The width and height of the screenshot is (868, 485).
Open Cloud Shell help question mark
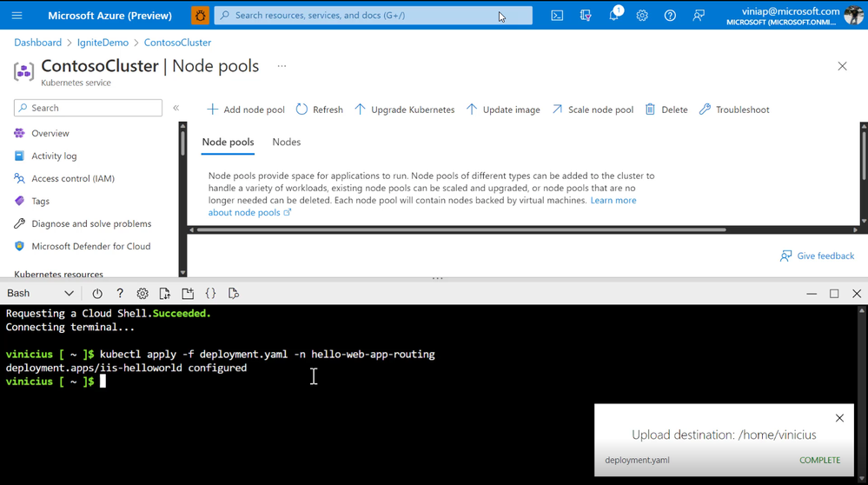click(120, 294)
